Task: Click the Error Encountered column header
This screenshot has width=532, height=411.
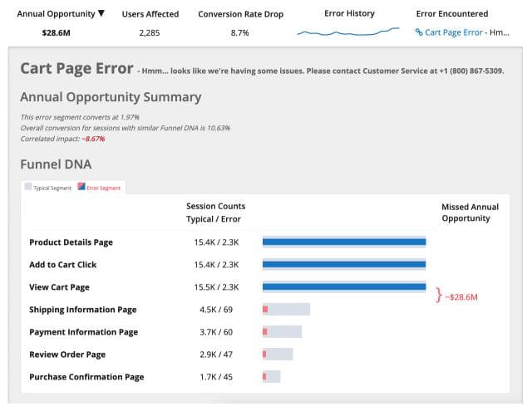Action: click(451, 14)
